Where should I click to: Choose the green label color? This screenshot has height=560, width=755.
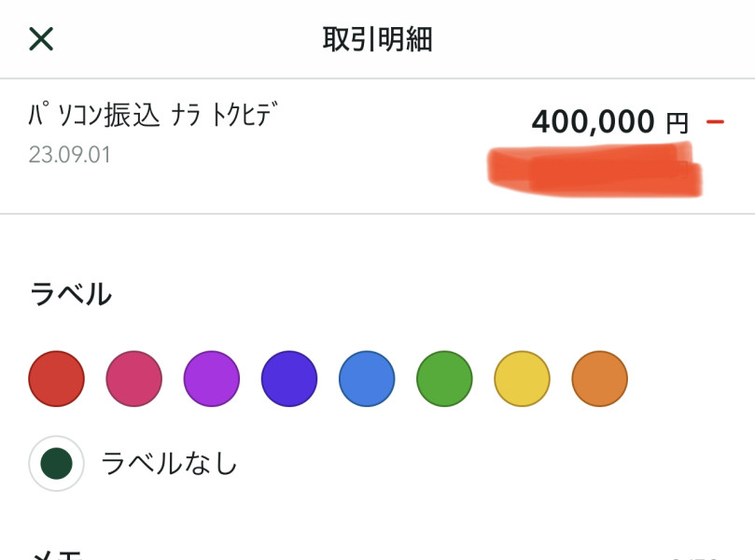444,379
